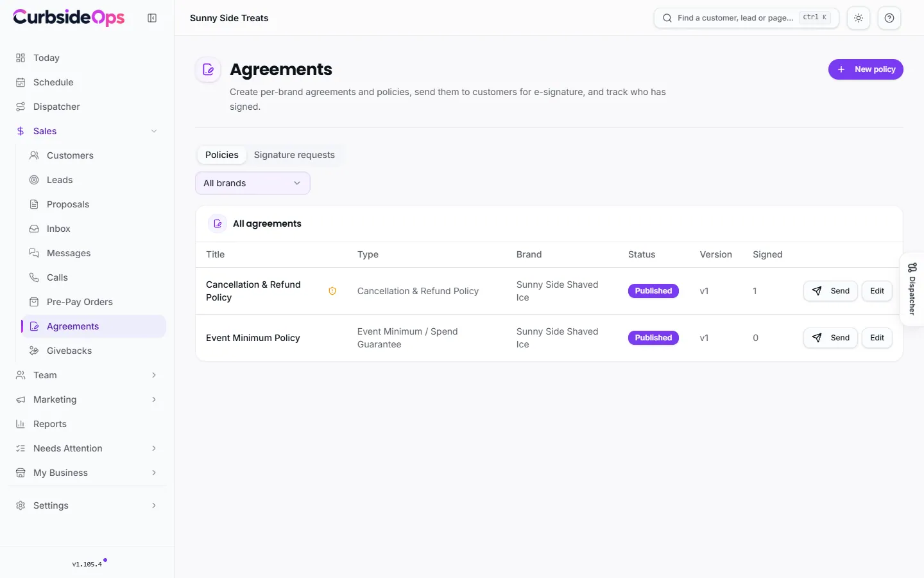Click the Sunny Side Treats heading in the top bar

(x=229, y=18)
